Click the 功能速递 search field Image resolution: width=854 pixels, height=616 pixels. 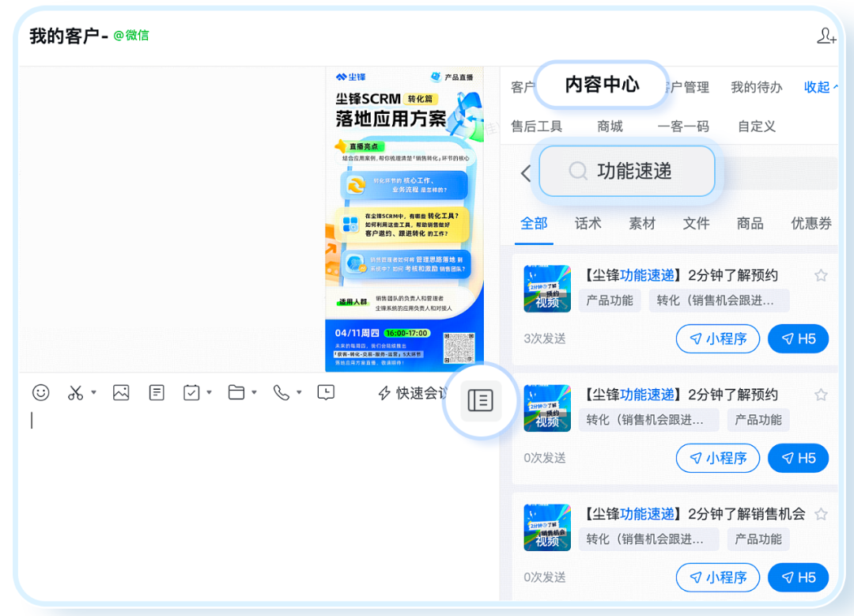tap(627, 171)
